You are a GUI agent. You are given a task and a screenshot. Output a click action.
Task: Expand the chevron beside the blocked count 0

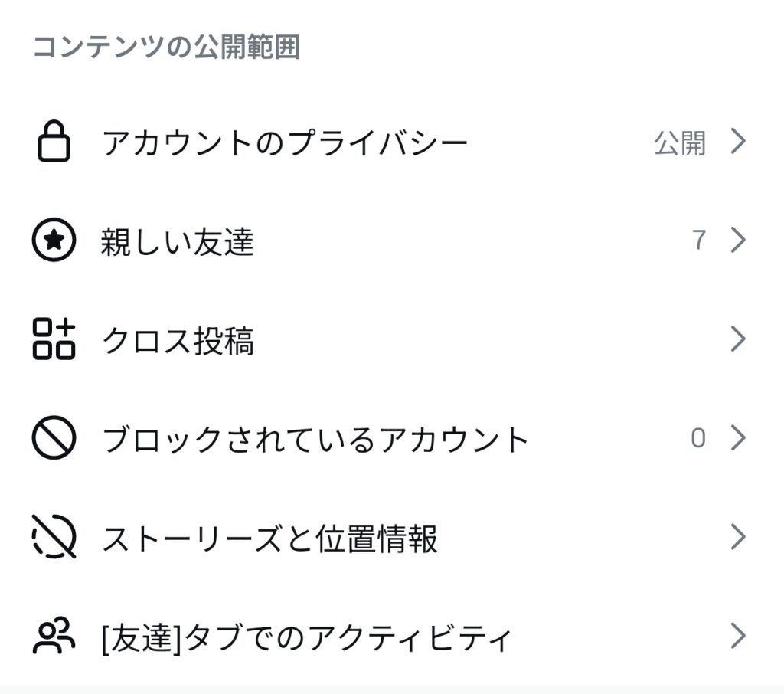737,438
